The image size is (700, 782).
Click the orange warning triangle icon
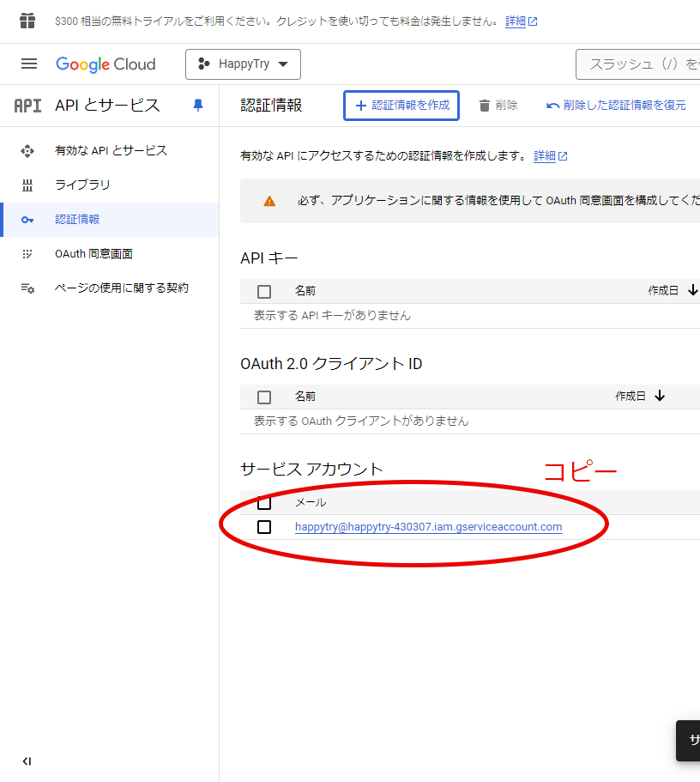tap(269, 201)
